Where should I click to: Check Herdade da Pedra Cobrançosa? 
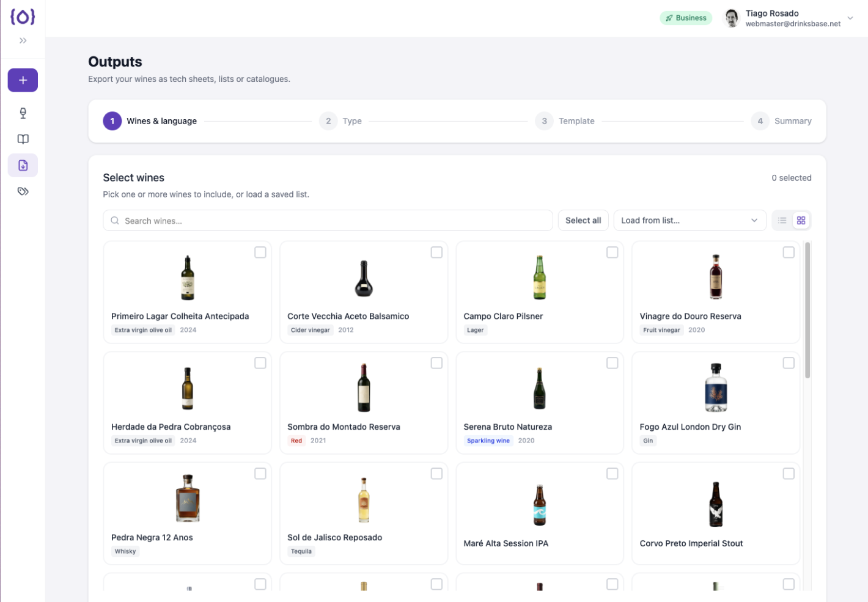point(260,363)
